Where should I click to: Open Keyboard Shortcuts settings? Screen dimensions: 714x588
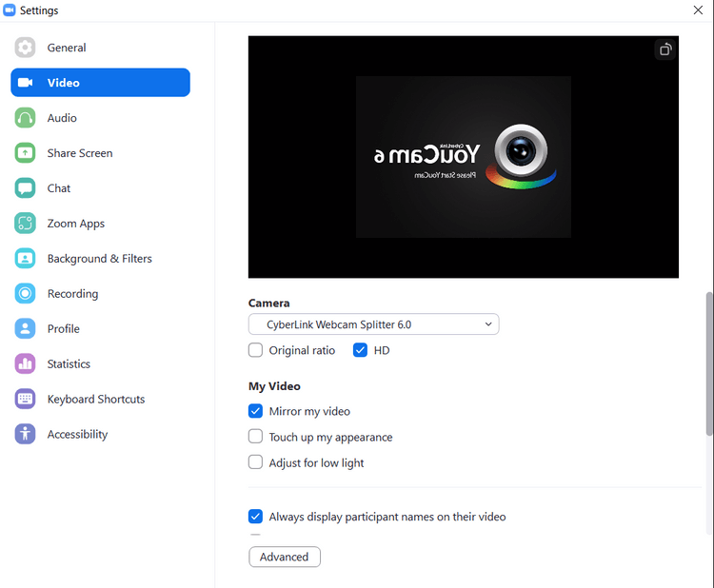100,399
